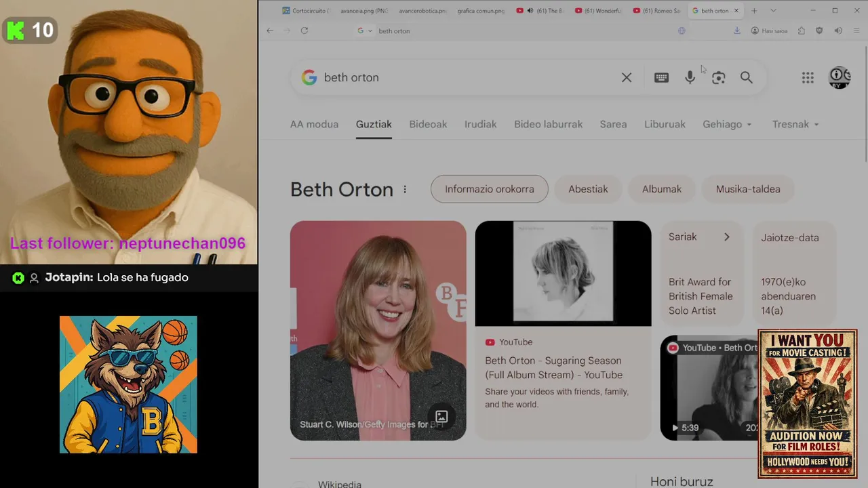
Task: Select the AA modua search tab
Action: coord(314,124)
